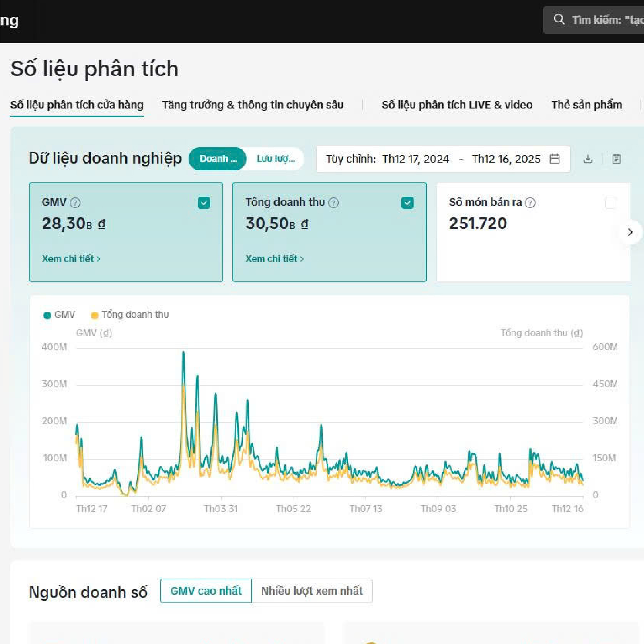Viewport: 644px width, 644px height.
Task: Uncheck the Tổng doanh thu checkbox
Action: [x=407, y=203]
